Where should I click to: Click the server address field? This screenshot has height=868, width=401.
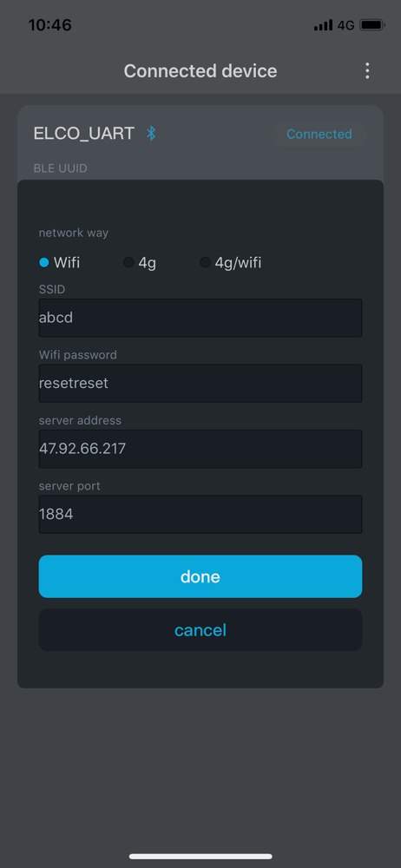point(200,449)
